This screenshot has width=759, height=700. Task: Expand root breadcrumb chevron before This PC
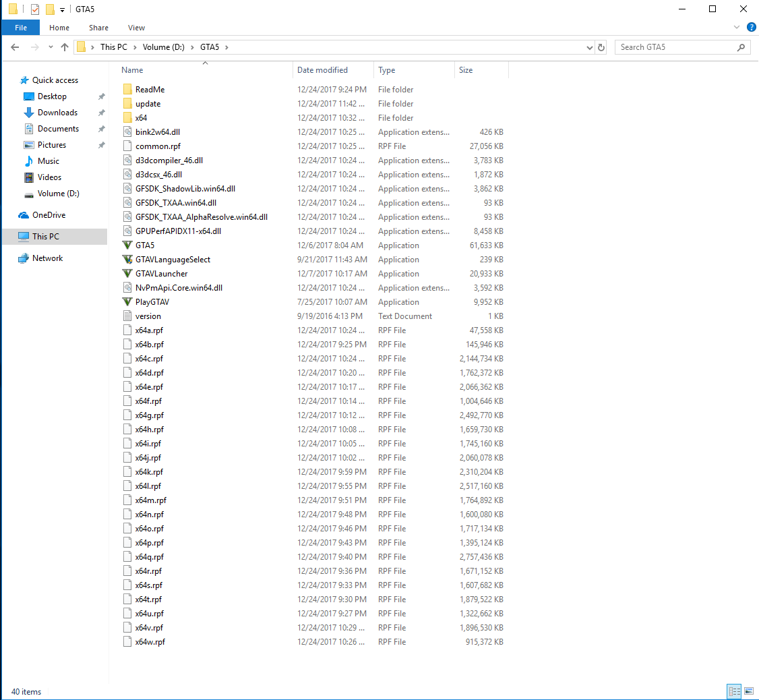(92, 47)
